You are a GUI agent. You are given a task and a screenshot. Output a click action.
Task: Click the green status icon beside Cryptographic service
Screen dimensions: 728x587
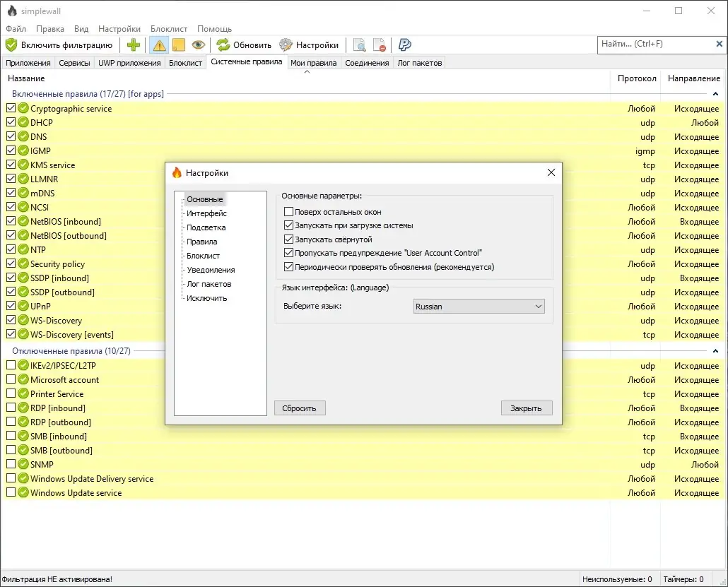pos(23,109)
